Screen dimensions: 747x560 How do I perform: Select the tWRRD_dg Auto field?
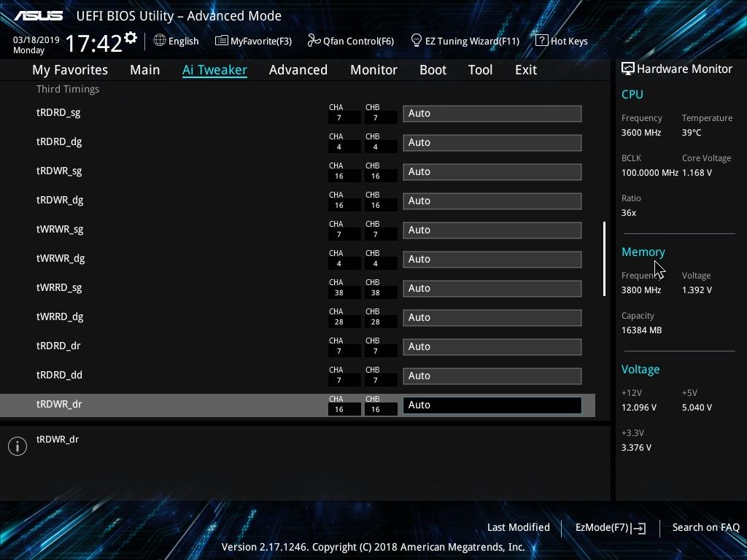point(492,318)
